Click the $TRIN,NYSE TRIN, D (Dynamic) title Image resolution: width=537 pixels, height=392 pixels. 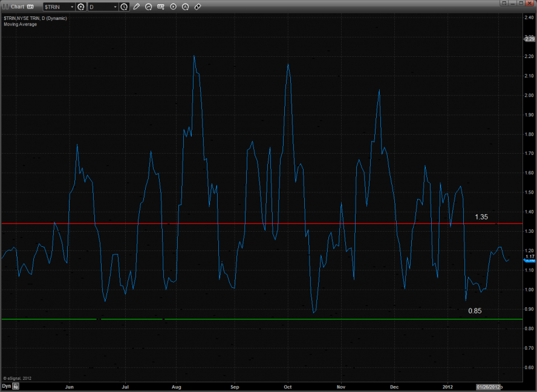pos(35,18)
